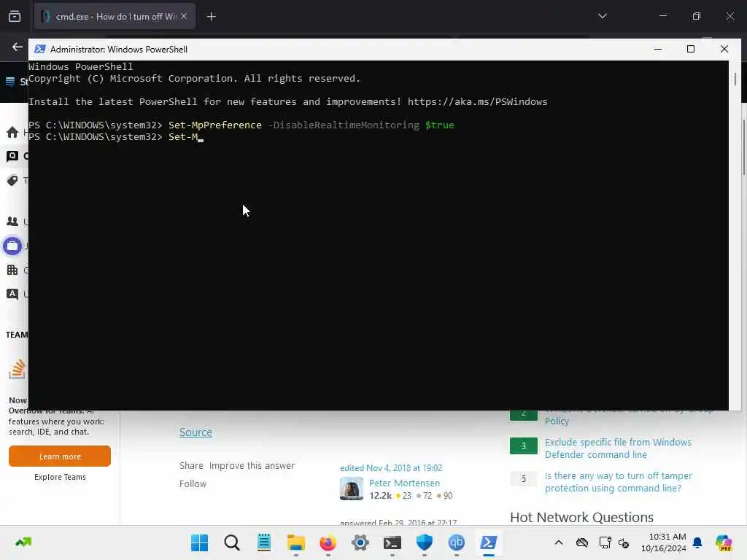Open the Windows Start menu
The width and height of the screenshot is (747, 560).
coord(199,542)
